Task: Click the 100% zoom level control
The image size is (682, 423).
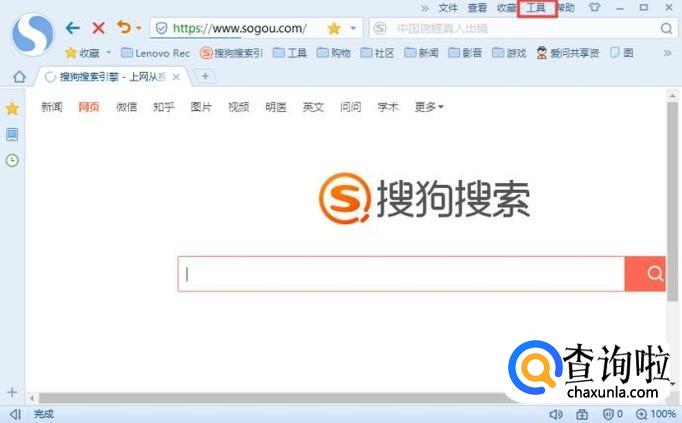Action: pyautogui.click(x=656, y=414)
